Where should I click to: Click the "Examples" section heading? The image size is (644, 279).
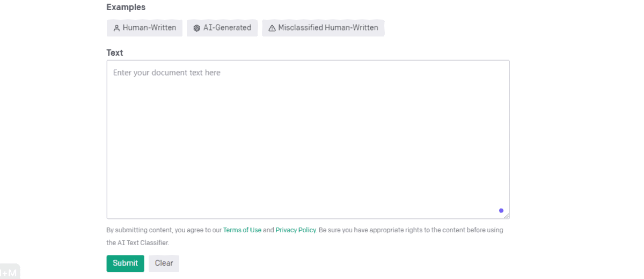coord(126,7)
